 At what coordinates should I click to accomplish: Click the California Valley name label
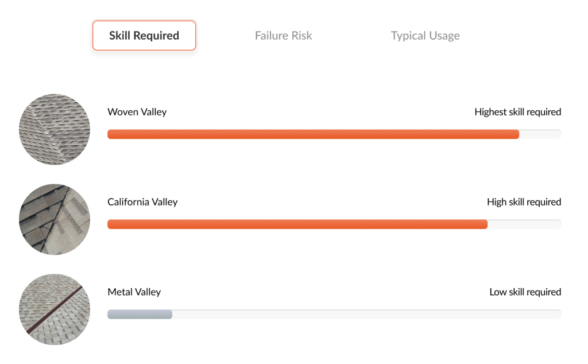(x=142, y=202)
